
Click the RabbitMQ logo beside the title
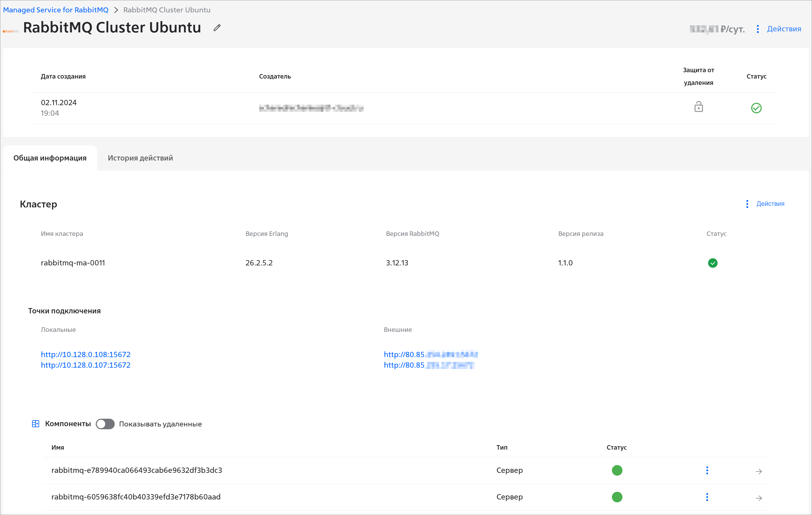pos(11,31)
